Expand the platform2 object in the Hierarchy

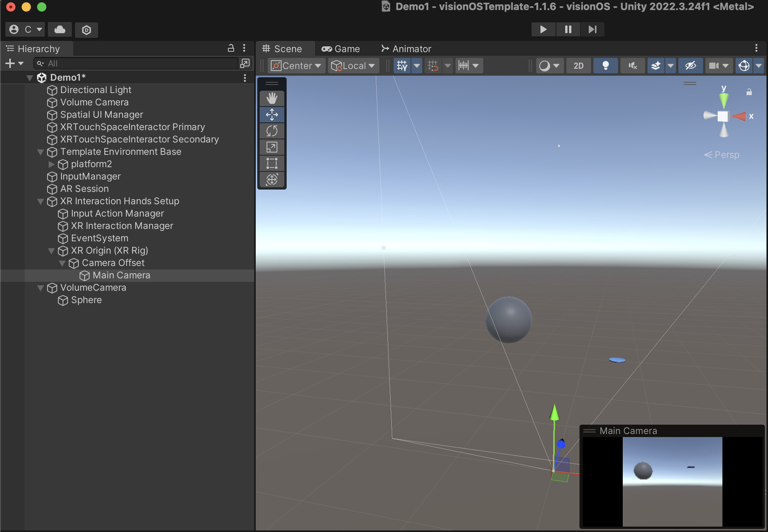(x=52, y=164)
